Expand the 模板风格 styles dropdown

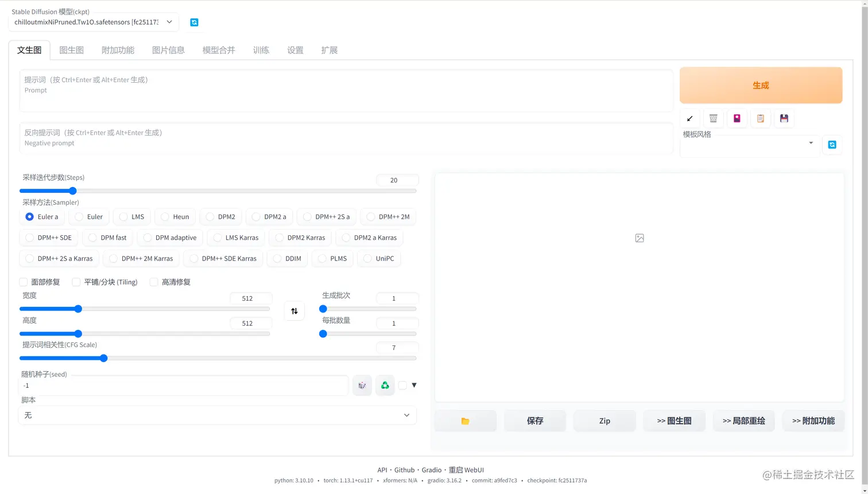coord(750,143)
